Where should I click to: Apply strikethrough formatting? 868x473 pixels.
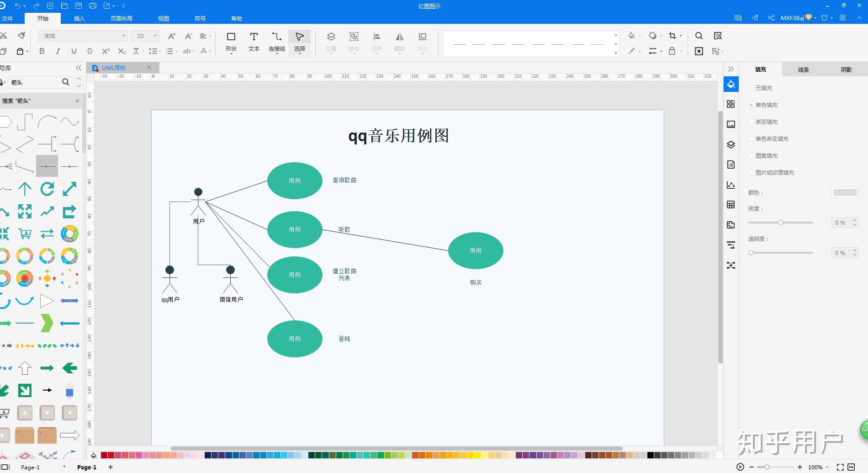coord(90,51)
